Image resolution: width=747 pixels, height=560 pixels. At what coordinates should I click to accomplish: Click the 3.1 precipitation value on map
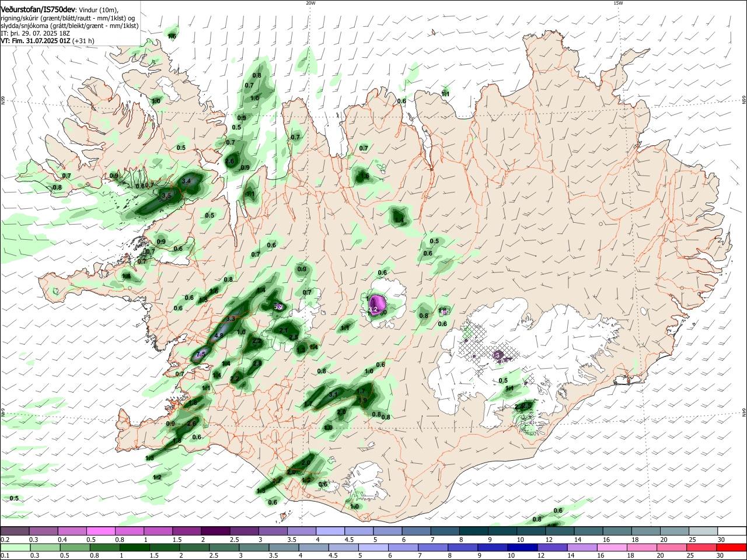pos(334,394)
